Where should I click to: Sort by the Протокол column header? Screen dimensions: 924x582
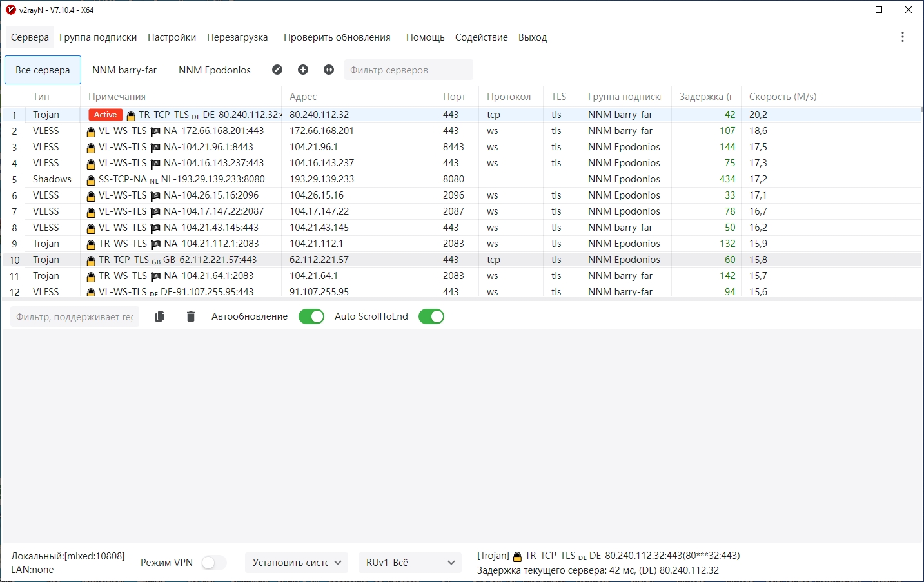(x=511, y=97)
